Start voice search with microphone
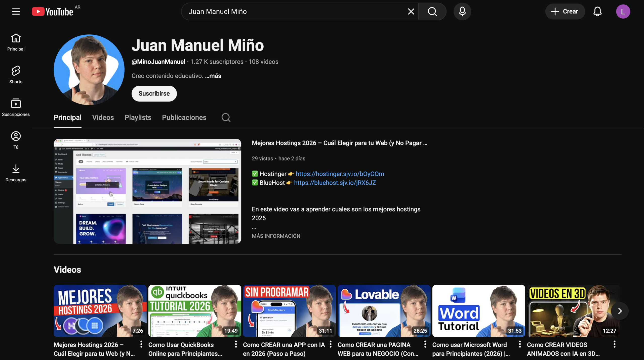 click(462, 12)
